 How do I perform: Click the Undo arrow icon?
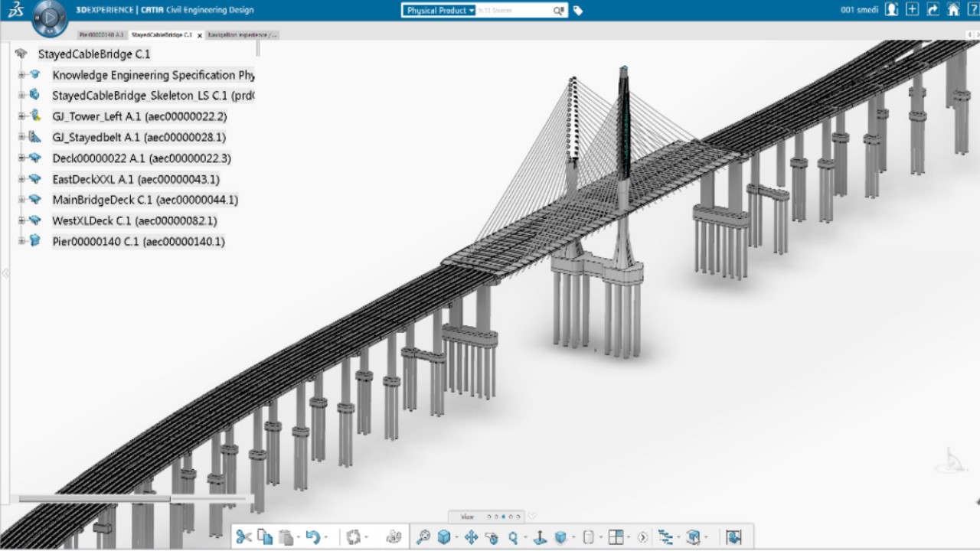click(x=312, y=537)
